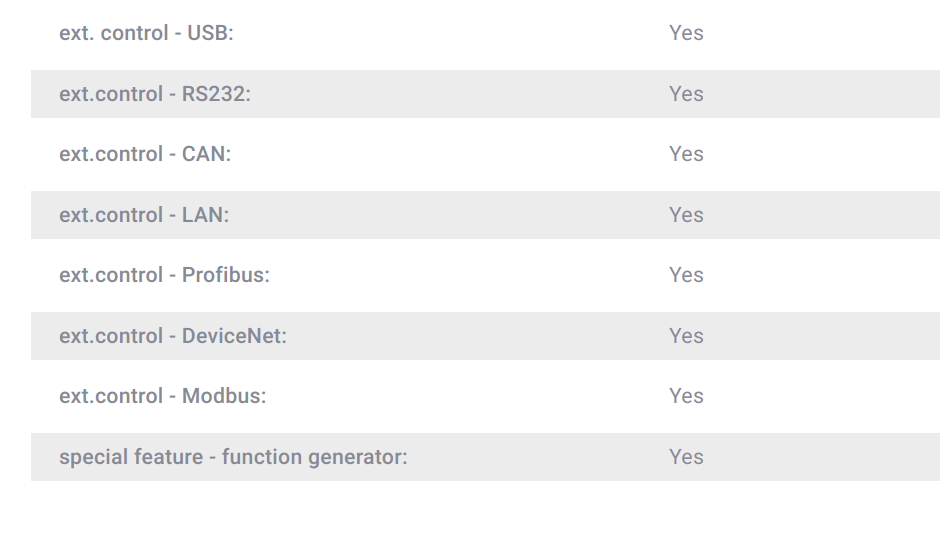Screen dimensions: 940x558
Task: Click the ext. control - USB label
Action: tap(146, 33)
